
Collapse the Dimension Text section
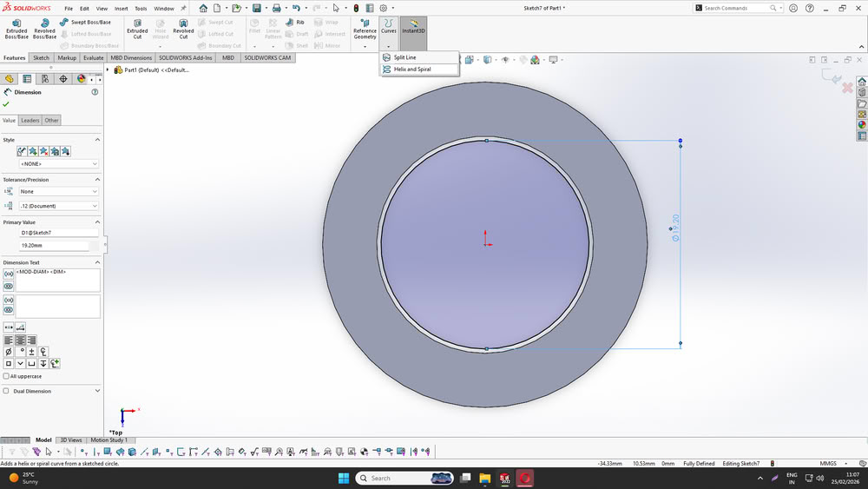[97, 262]
